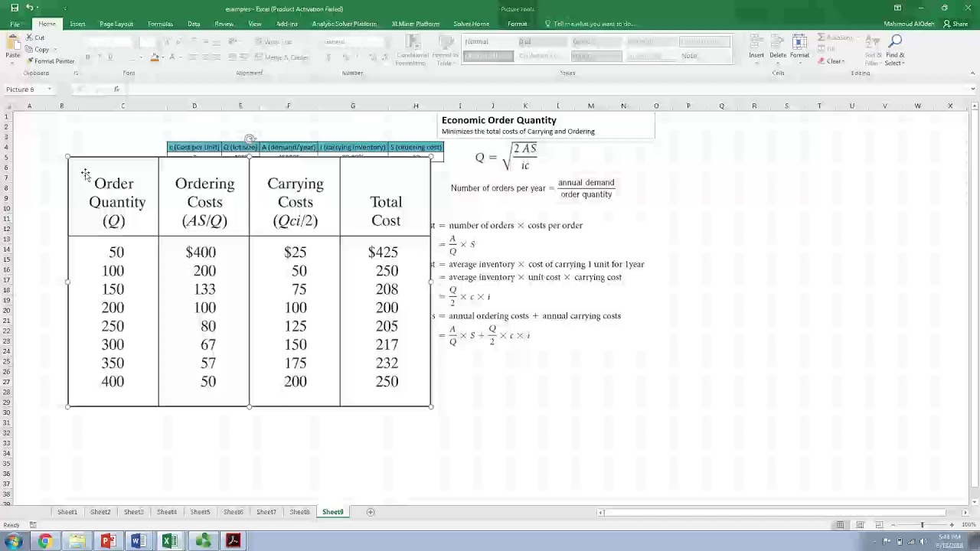Open the Copy dropdown arrow

pos(54,50)
